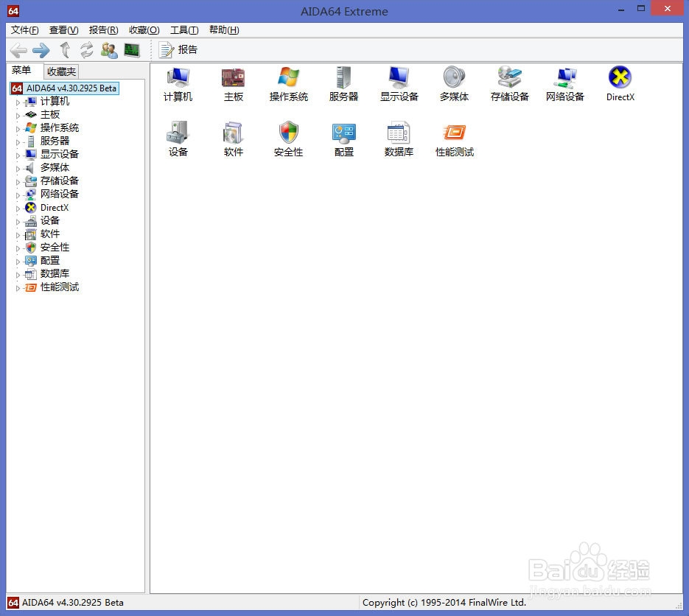Open the 主板 motherboard icon in main pane
The height and width of the screenshot is (616, 689).
234,85
